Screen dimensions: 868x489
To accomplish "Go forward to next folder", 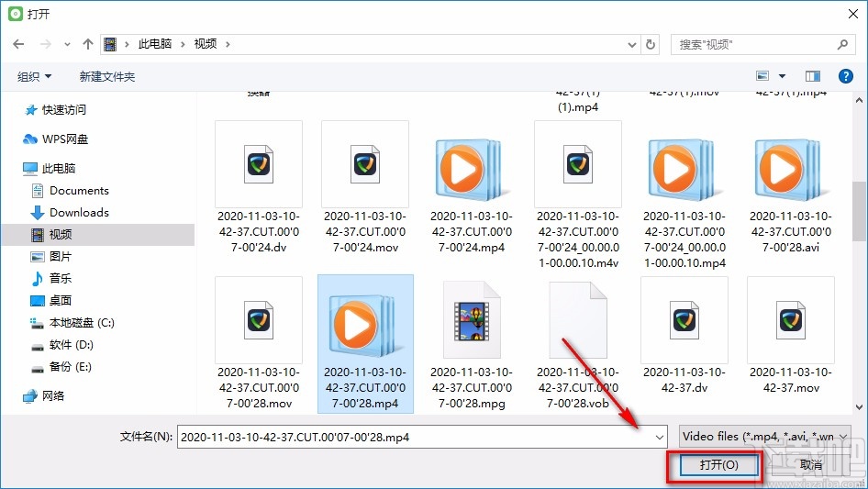I will [45, 44].
